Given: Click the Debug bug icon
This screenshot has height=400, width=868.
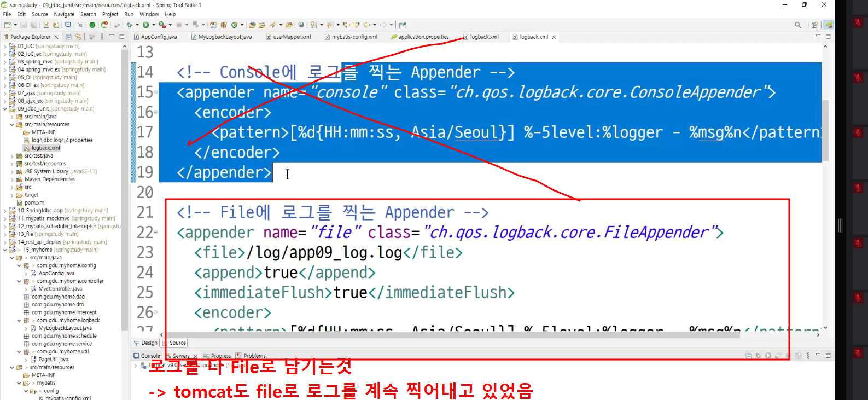Looking at the screenshot, I should pyautogui.click(x=130, y=25).
